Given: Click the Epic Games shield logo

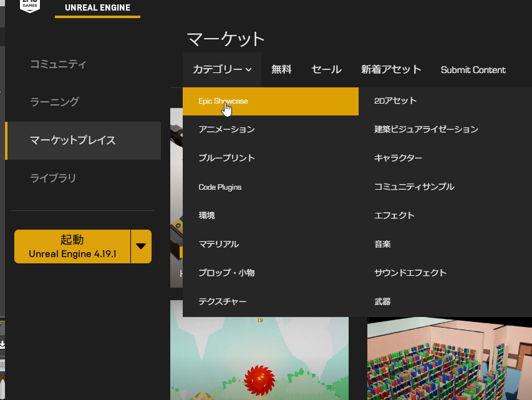Looking at the screenshot, I should [31, 6].
